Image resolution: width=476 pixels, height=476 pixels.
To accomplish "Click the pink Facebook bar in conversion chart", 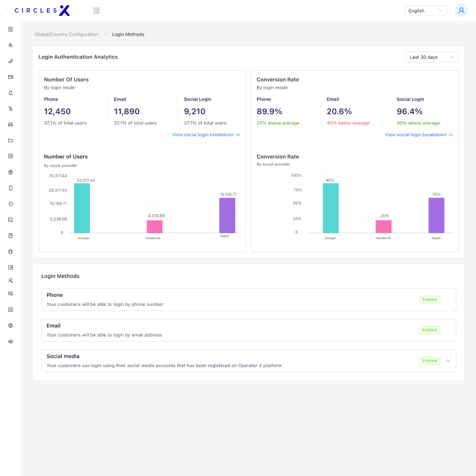I will 383,227.
